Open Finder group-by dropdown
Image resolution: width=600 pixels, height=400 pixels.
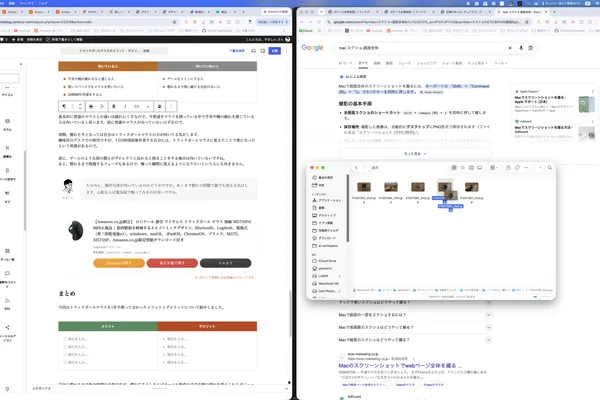[494, 168]
